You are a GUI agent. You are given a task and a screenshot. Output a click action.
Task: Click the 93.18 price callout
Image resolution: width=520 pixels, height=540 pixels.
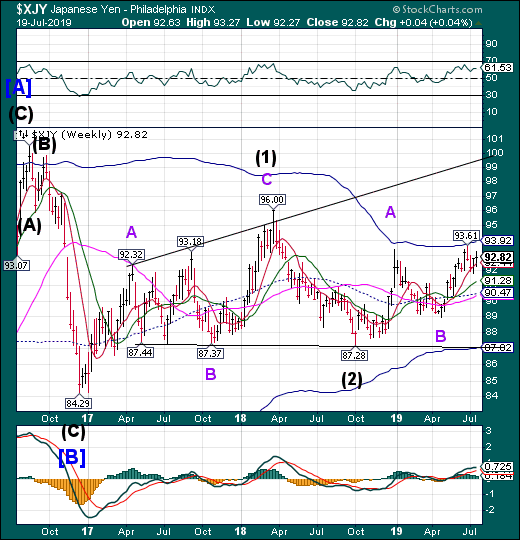(190, 241)
